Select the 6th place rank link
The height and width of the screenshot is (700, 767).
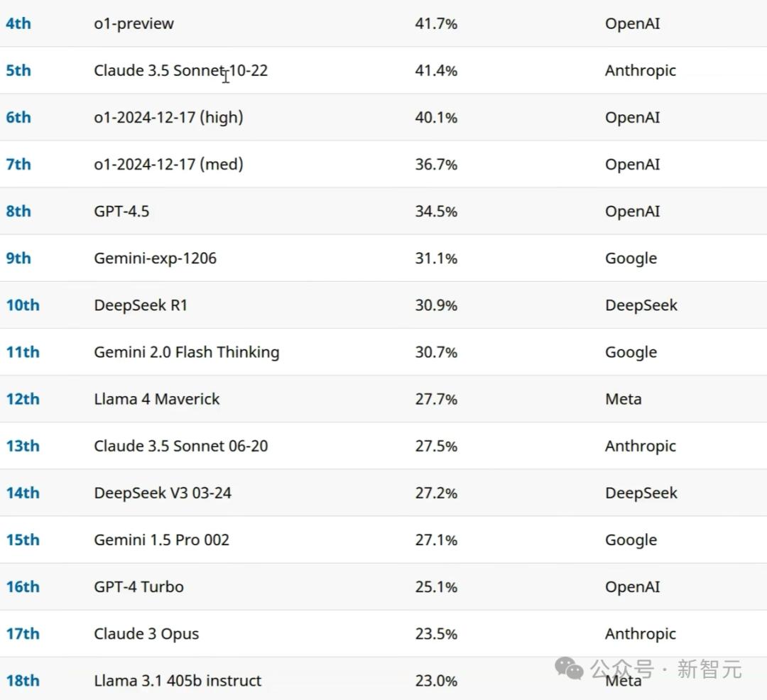18,117
